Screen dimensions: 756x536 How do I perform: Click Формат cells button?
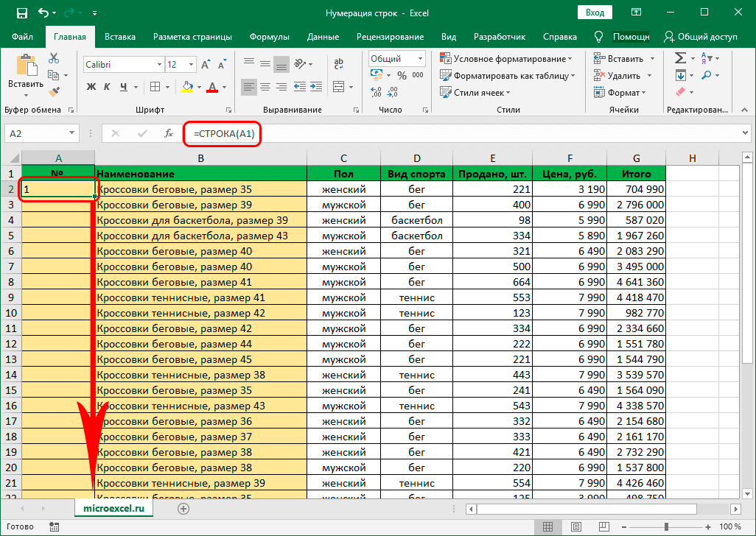[620, 93]
